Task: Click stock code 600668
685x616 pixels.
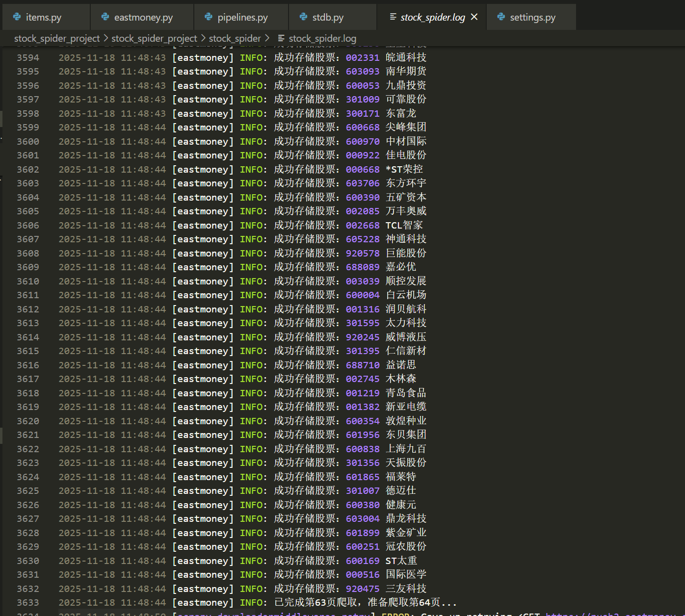Action: pos(363,128)
